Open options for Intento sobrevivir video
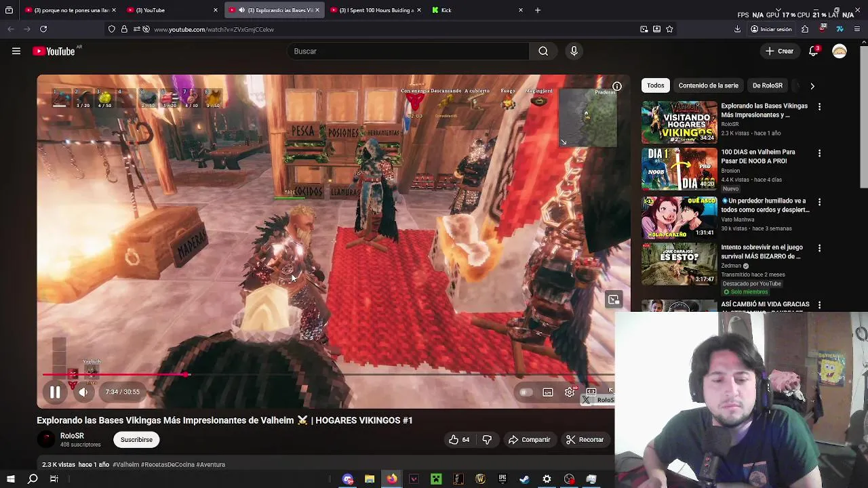The image size is (868, 488). click(x=819, y=248)
